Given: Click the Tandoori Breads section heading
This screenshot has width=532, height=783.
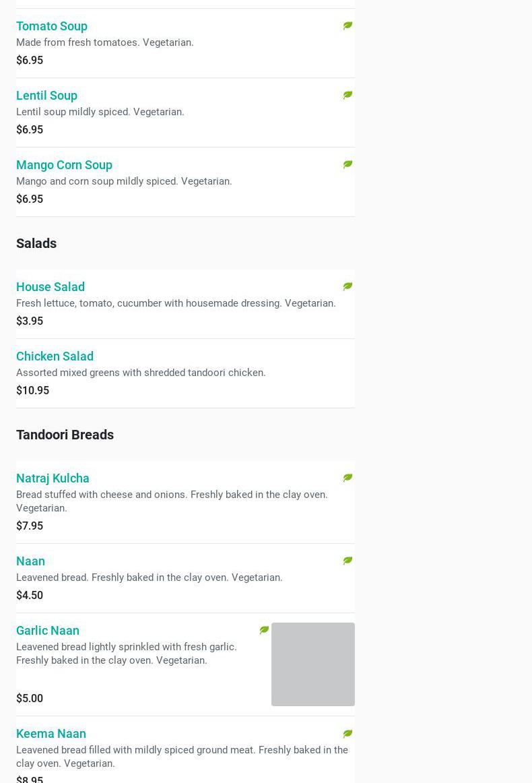Looking at the screenshot, I should tap(65, 435).
